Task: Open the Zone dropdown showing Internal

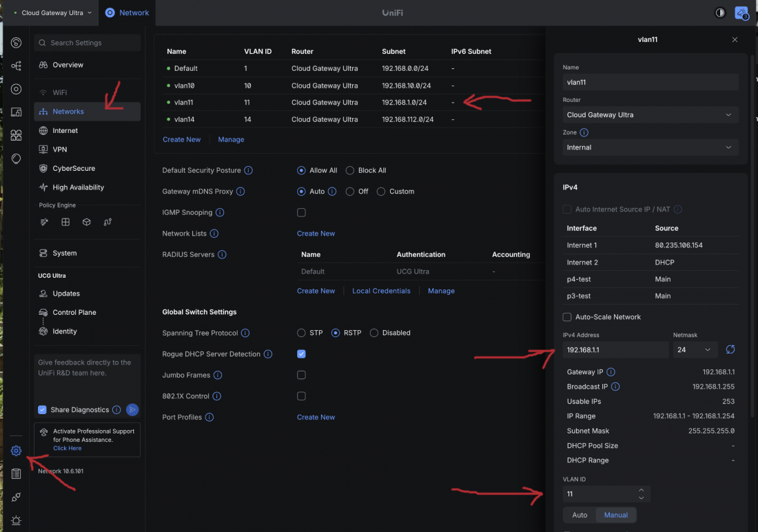Action: coord(651,147)
